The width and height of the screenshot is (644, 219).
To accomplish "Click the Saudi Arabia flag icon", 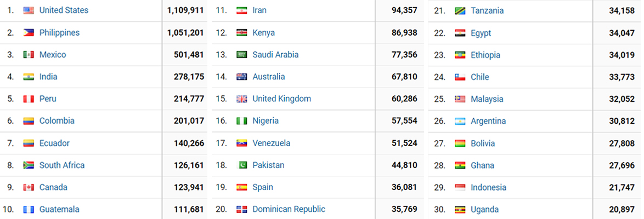I will pos(242,55).
